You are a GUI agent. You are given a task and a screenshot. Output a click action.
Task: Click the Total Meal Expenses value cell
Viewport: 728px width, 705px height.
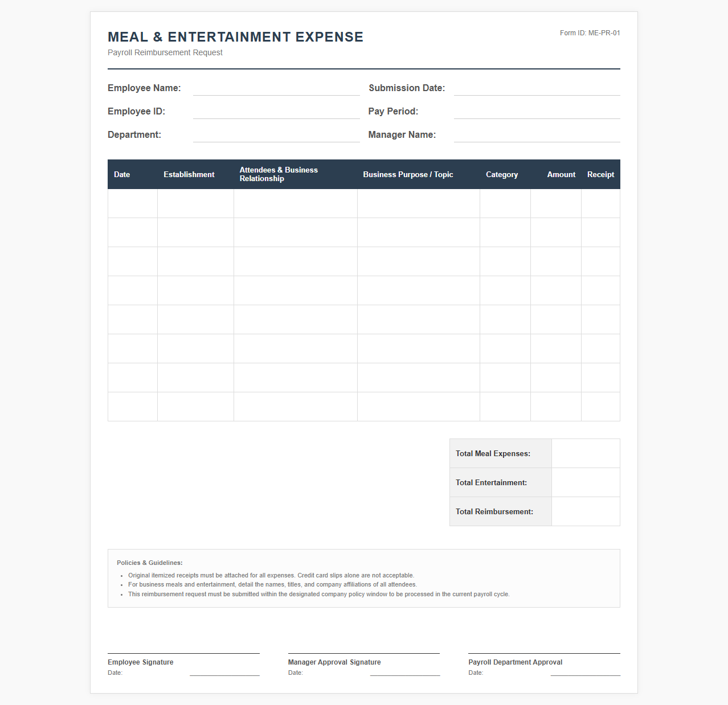[586, 453]
